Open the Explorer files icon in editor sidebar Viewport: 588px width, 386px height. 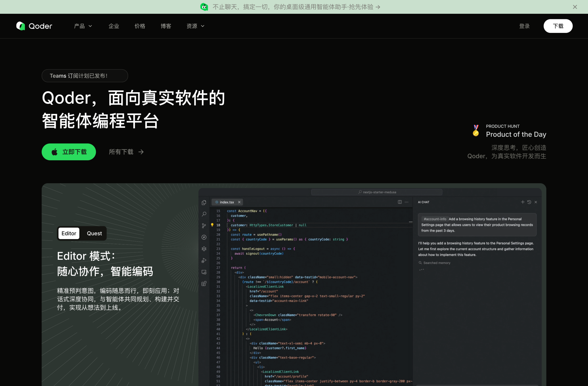click(204, 203)
